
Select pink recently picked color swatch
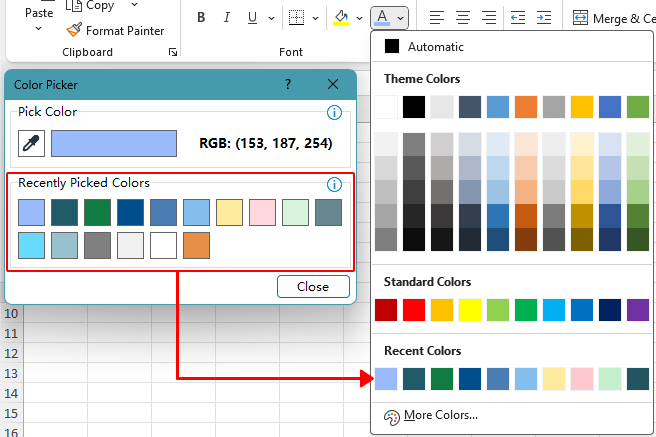pos(262,212)
